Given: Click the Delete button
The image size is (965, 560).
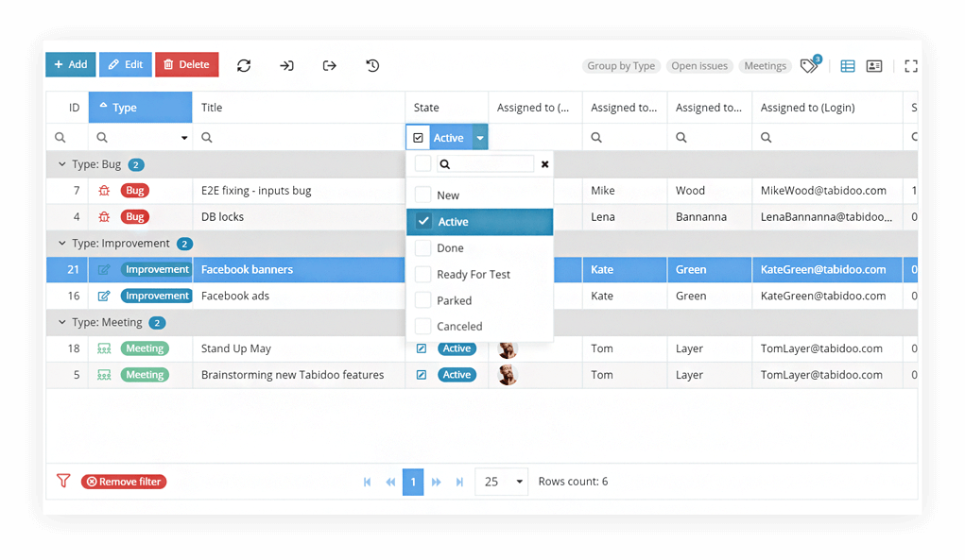Looking at the screenshot, I should click(x=187, y=64).
